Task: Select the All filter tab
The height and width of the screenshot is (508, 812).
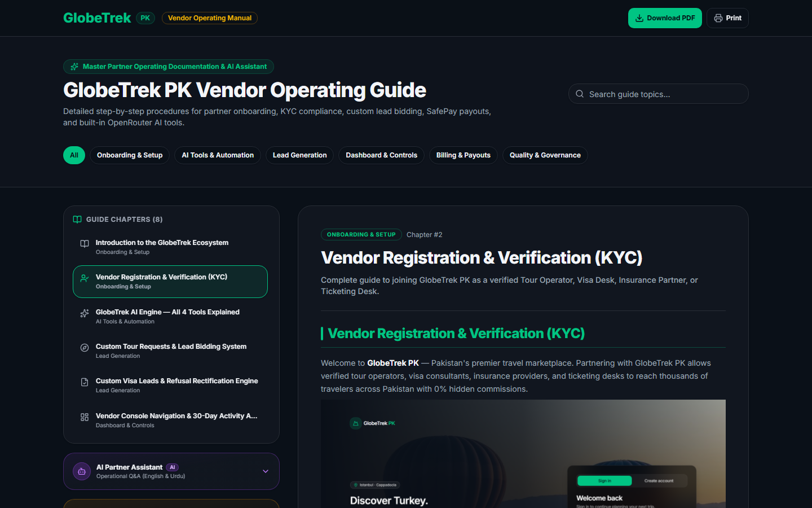Action: coord(74,155)
